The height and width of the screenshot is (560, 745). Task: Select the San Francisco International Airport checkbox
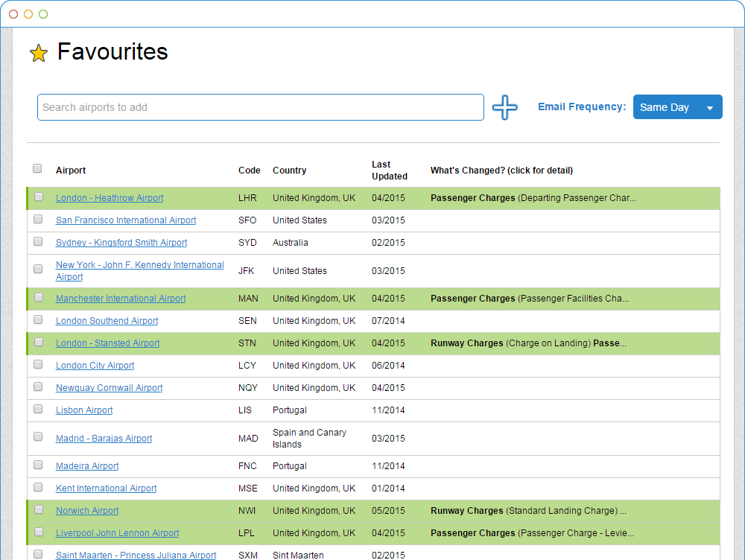tap(39, 219)
